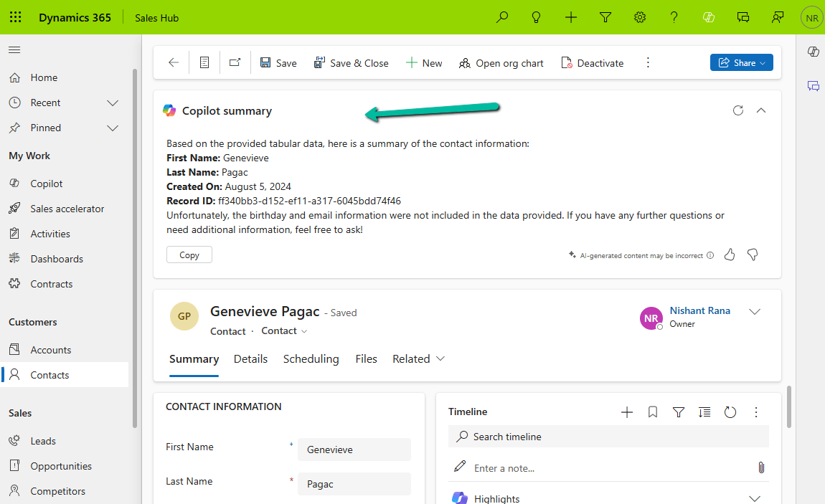
Task: Collapse the site map with the hamburger icon
Action: pyautogui.click(x=14, y=49)
